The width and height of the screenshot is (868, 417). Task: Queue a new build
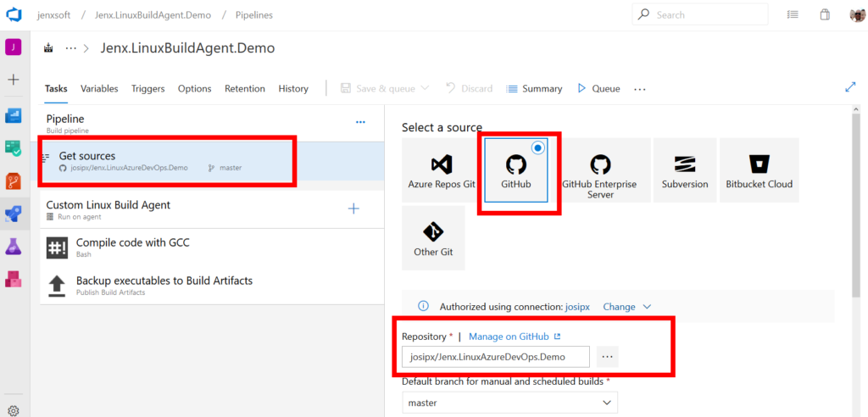(x=599, y=89)
